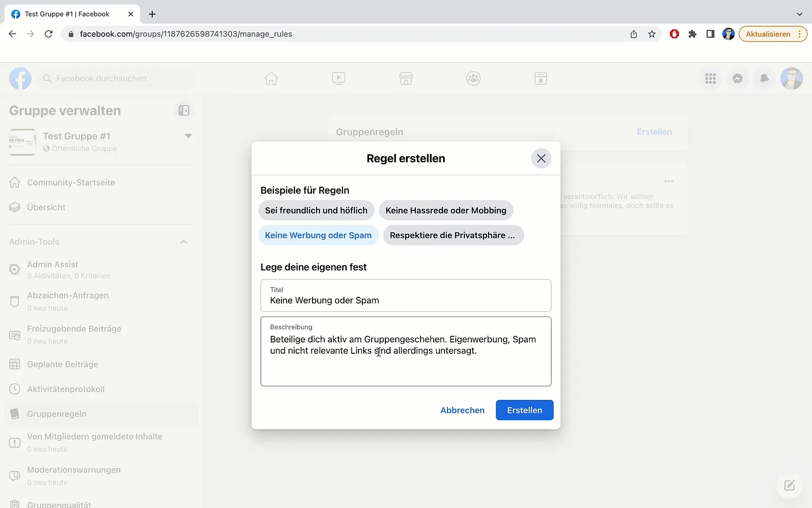Image resolution: width=812 pixels, height=508 pixels.
Task: Open the Facebook menu grid icon
Action: coord(710,79)
